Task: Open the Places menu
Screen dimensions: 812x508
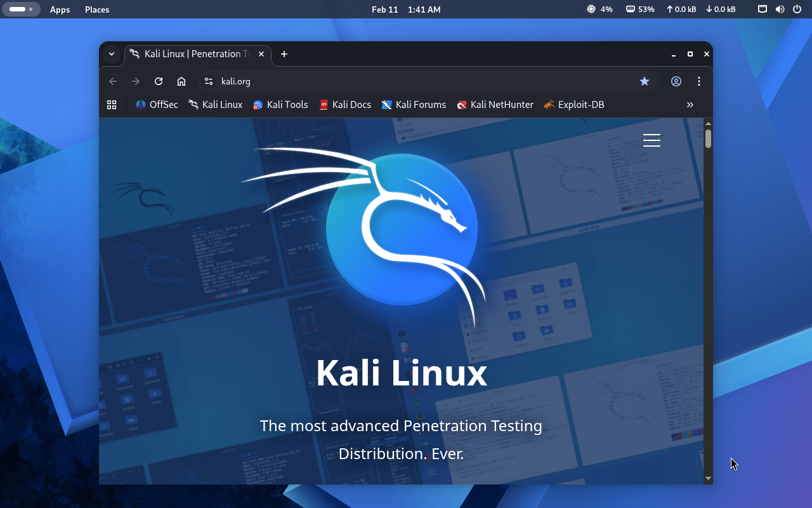Action: point(97,10)
